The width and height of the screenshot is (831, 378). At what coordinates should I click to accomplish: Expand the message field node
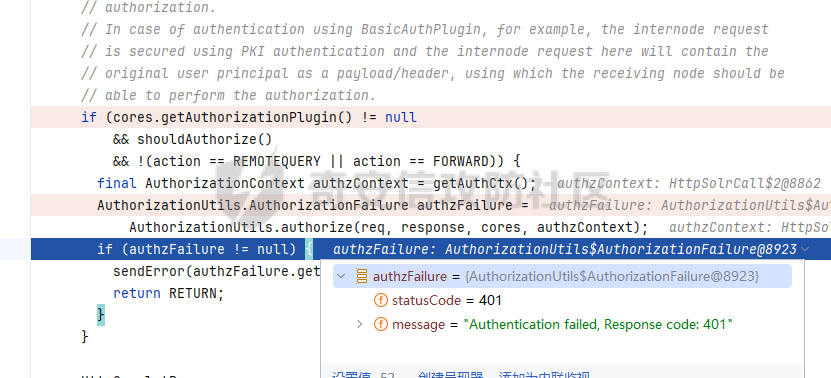tap(360, 324)
